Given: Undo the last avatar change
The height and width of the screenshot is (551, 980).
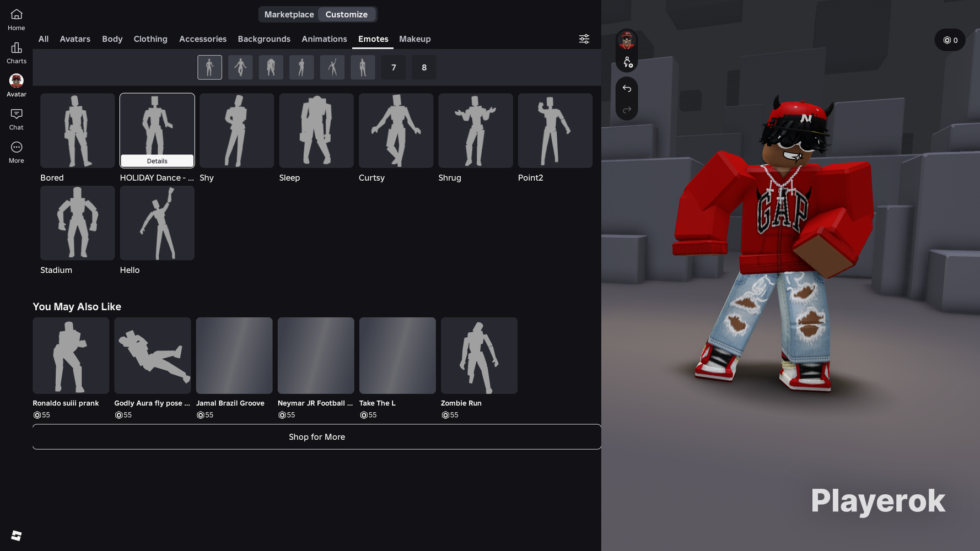Looking at the screenshot, I should point(627,88).
